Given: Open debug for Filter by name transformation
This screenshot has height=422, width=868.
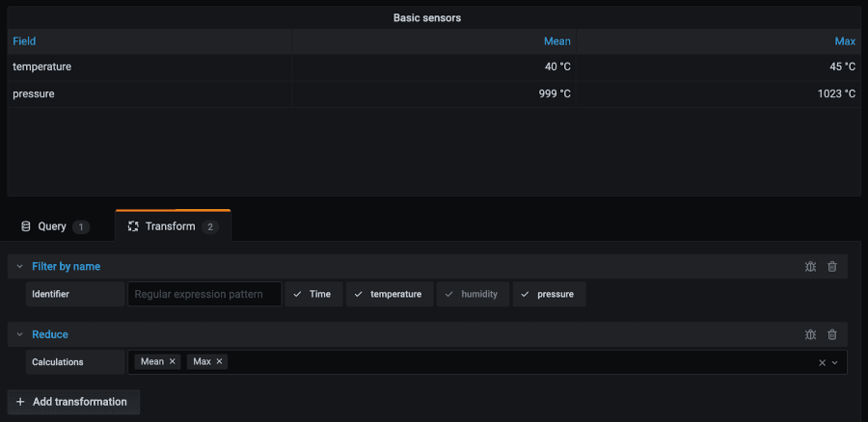Looking at the screenshot, I should pyautogui.click(x=810, y=267).
